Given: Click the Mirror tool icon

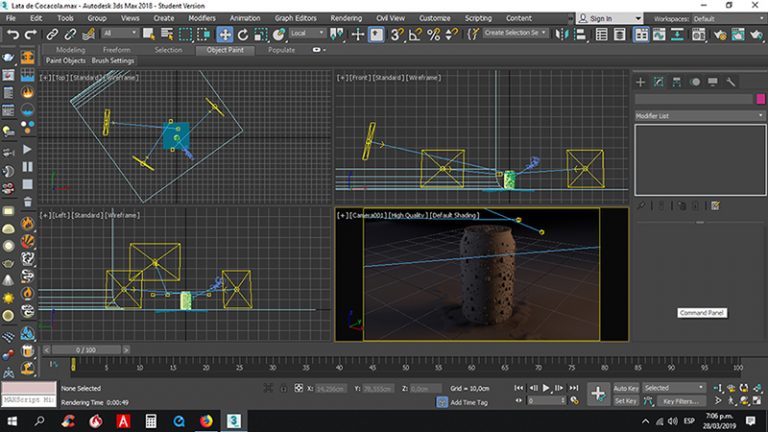Looking at the screenshot, I should (560, 34).
